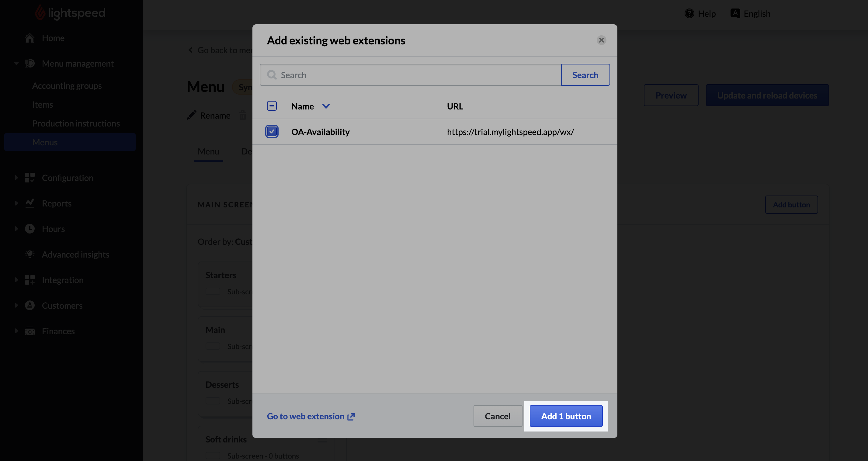Toggle the select-all checkbox in header

[272, 106]
